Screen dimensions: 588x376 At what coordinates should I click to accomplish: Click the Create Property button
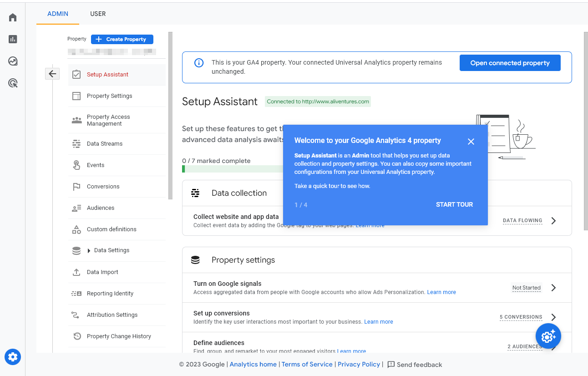coord(122,39)
